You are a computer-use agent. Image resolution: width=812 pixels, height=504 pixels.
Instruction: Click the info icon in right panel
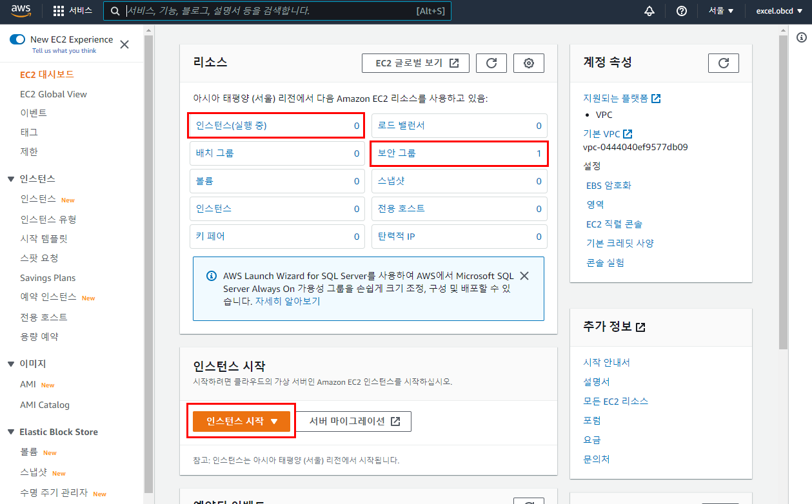pos(802,38)
